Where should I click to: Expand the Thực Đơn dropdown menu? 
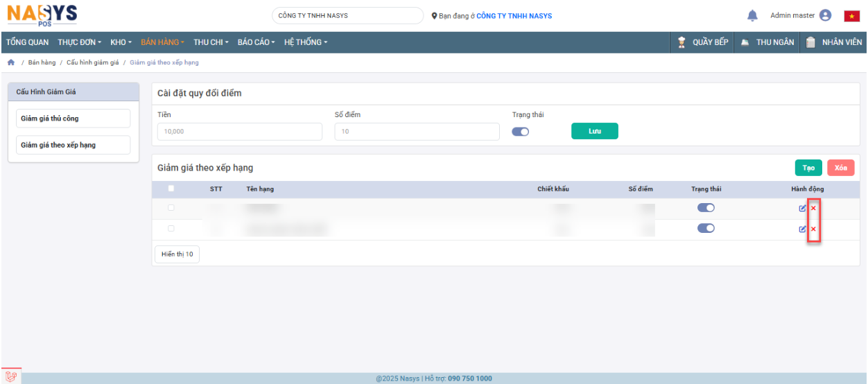click(x=79, y=42)
